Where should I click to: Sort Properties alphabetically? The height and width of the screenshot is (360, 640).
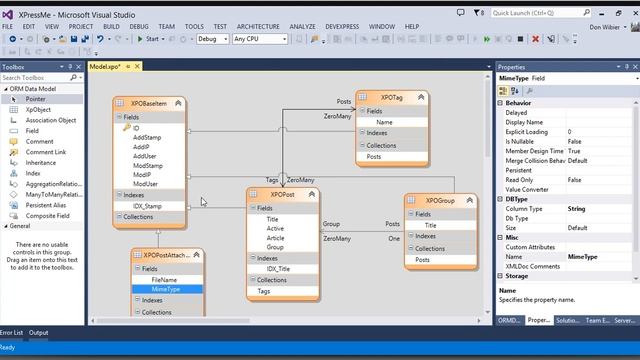point(515,91)
